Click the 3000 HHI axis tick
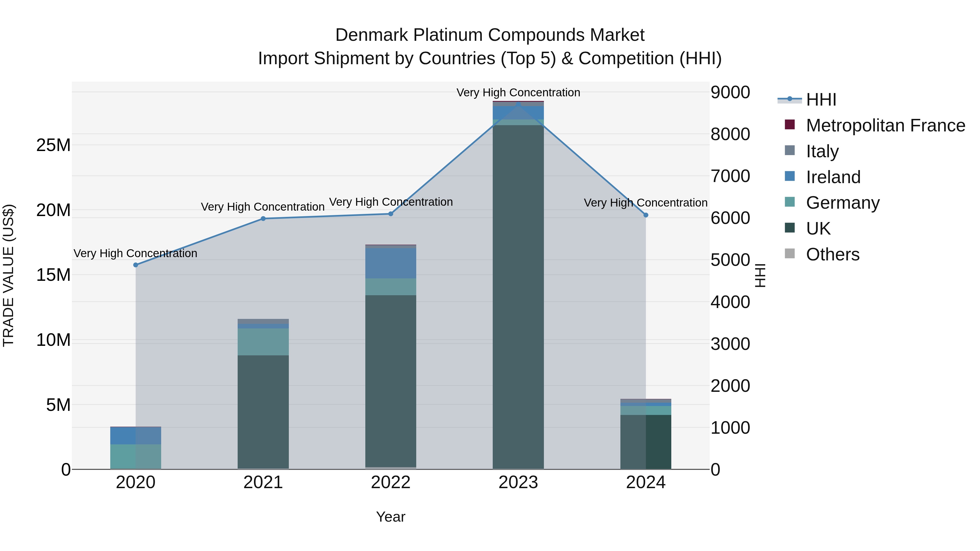 730,344
